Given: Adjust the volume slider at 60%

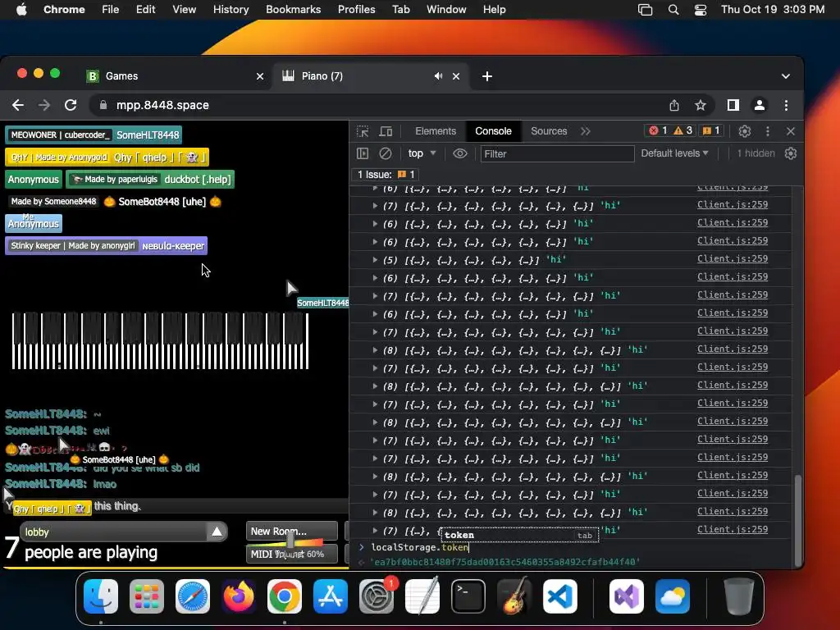Looking at the screenshot, I should tap(290, 539).
